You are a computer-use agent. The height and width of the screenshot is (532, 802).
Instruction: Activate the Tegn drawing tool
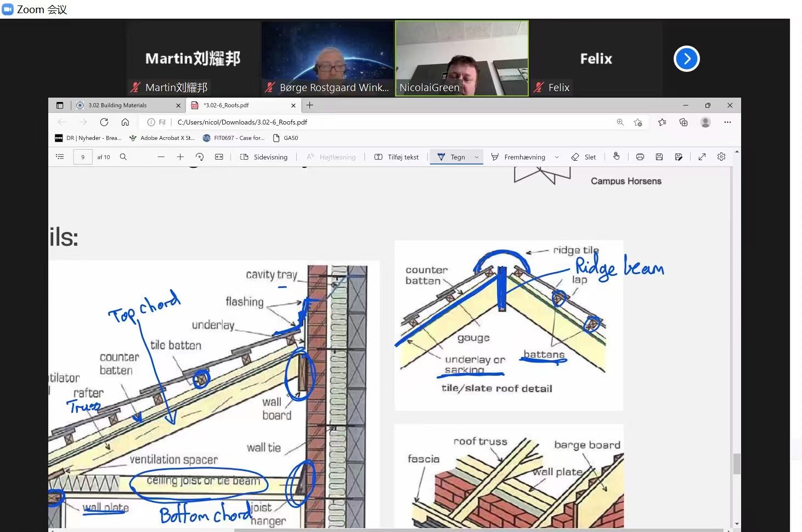tap(451, 157)
